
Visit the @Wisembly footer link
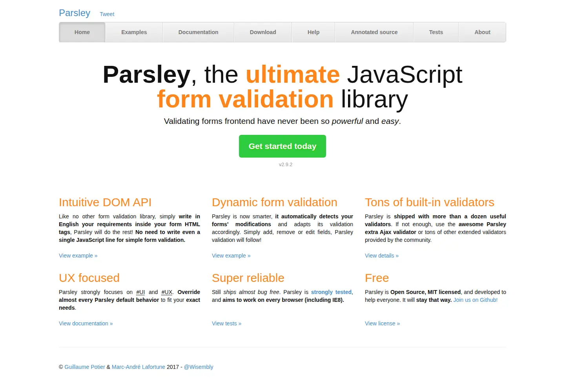click(199, 367)
